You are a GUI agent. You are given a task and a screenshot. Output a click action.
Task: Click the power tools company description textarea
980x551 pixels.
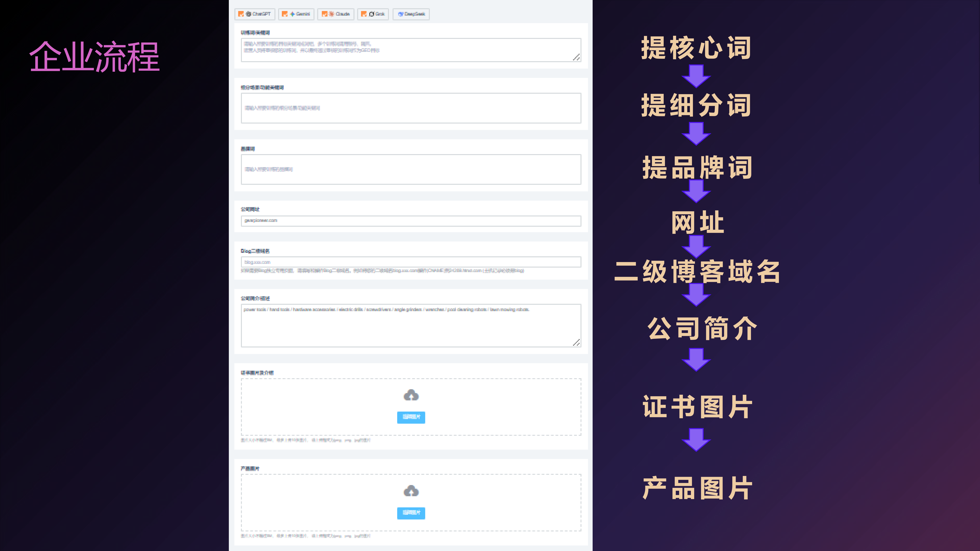coord(411,326)
